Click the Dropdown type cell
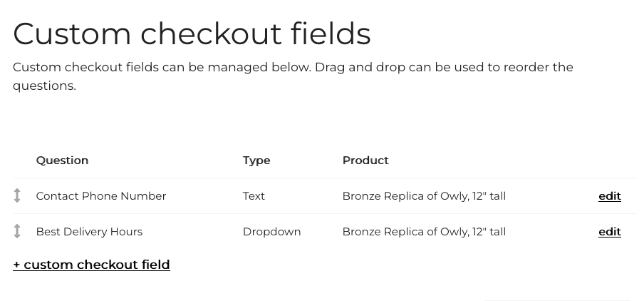 (271, 232)
